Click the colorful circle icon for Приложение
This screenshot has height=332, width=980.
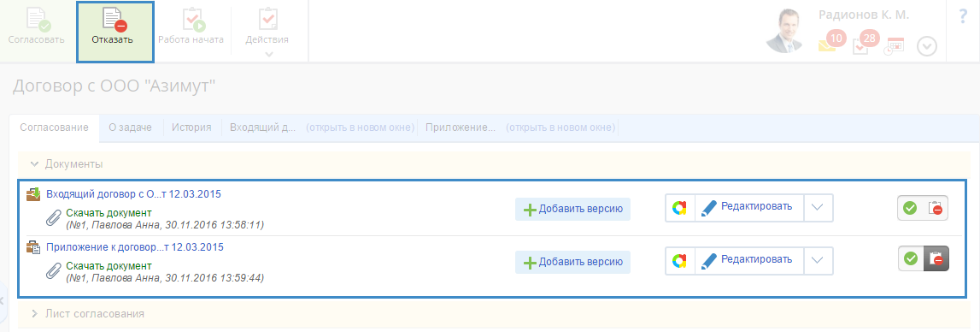coord(680,259)
